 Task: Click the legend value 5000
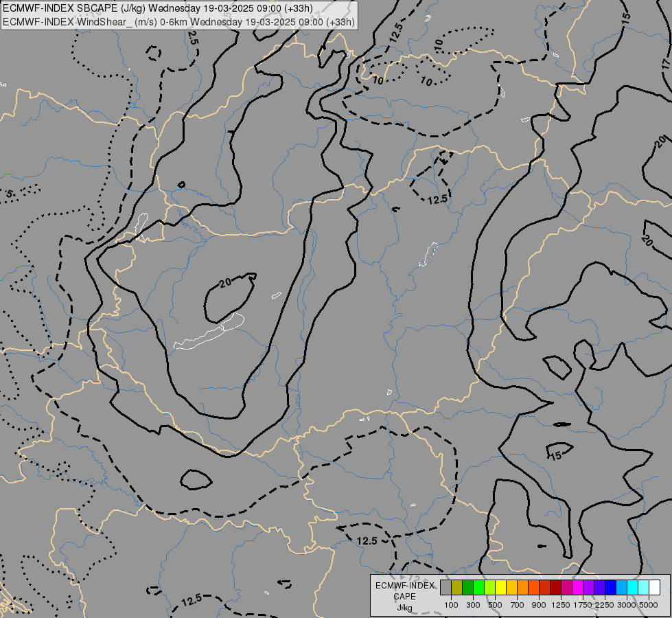pos(649,605)
